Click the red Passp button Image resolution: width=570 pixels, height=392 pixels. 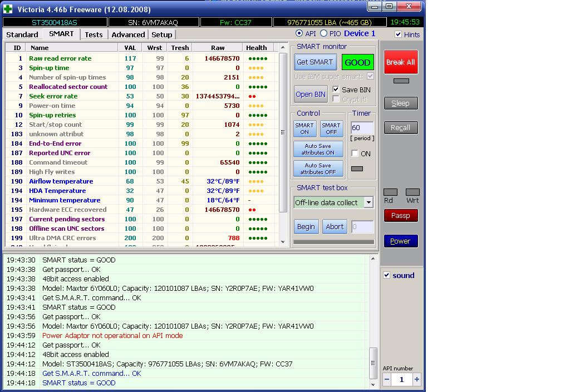[x=401, y=216]
